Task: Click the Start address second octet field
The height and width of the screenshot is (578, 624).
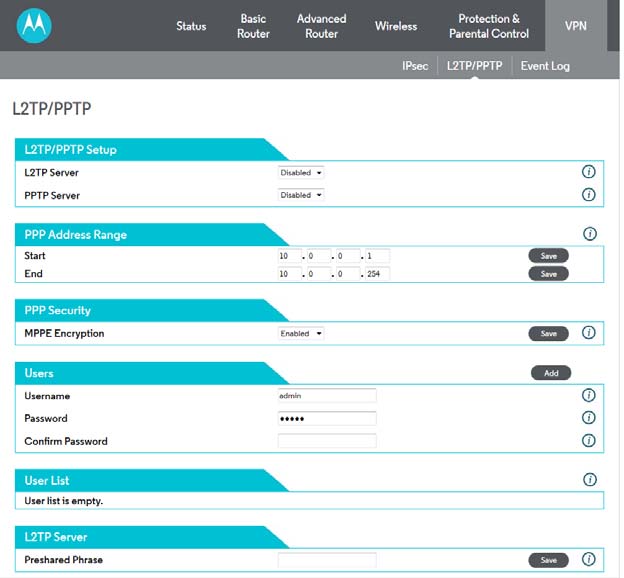Action: coord(319,256)
